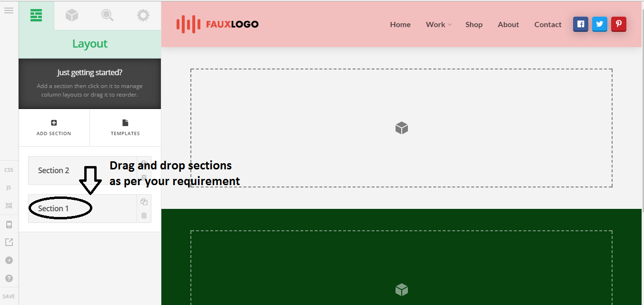Screen dimensions: 644x305
Task: Toggle the responsive device preview icon
Action: [x=9, y=225]
